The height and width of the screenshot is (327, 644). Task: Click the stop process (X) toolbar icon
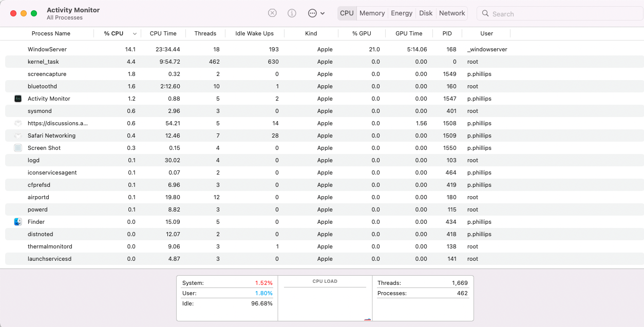click(x=272, y=13)
